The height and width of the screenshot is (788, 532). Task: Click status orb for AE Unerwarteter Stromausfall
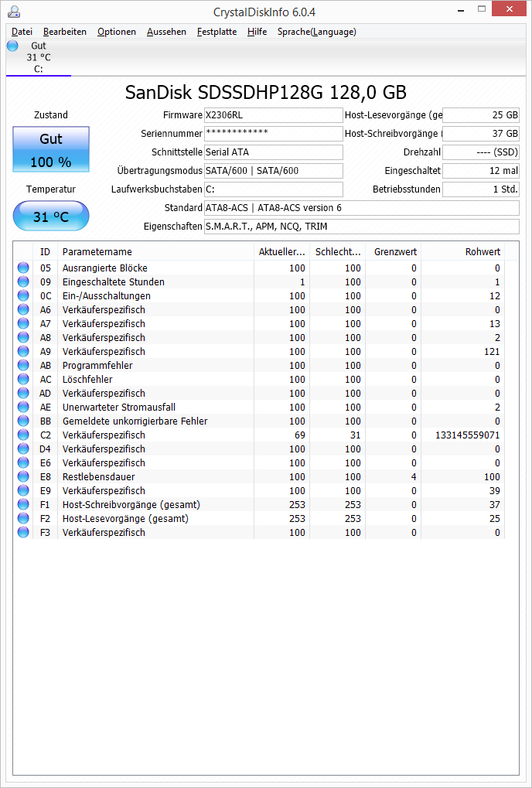(23, 407)
